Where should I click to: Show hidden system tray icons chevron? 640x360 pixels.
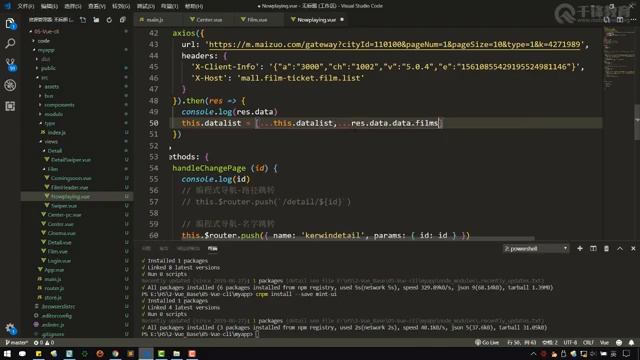tap(533, 353)
